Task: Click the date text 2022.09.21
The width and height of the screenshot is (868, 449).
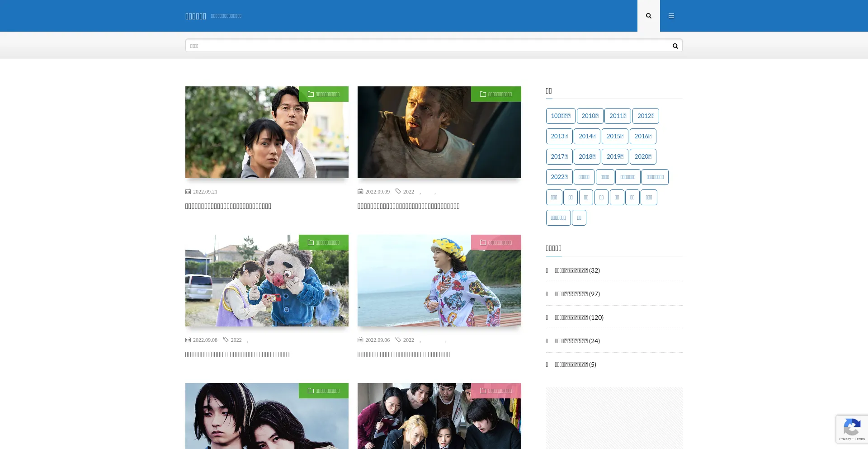Action: 205,192
